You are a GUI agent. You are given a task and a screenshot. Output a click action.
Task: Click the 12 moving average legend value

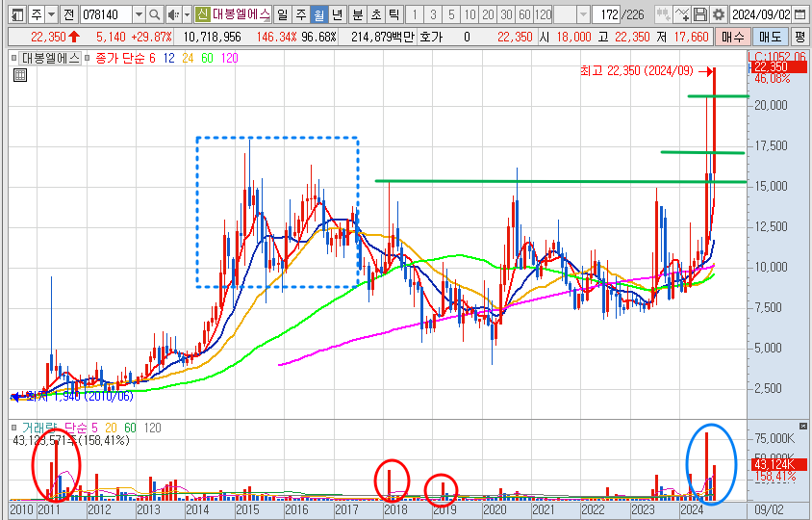[x=168, y=59]
